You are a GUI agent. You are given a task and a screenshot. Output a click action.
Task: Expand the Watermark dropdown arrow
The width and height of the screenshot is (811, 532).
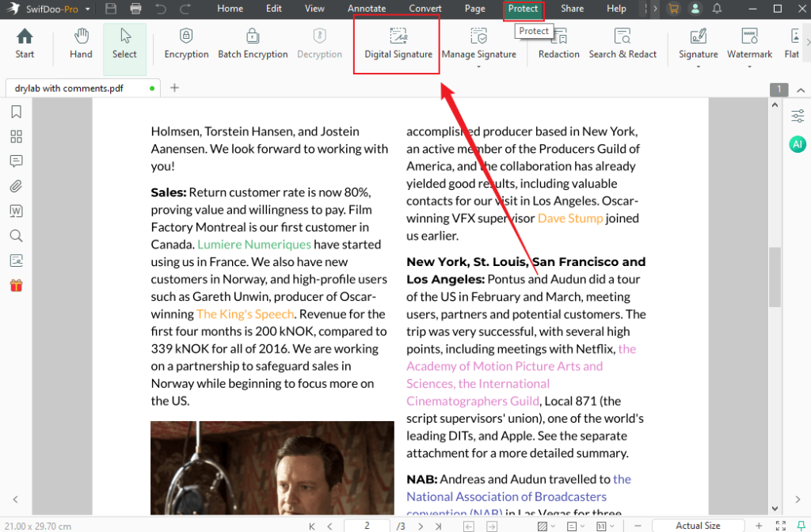(749, 66)
